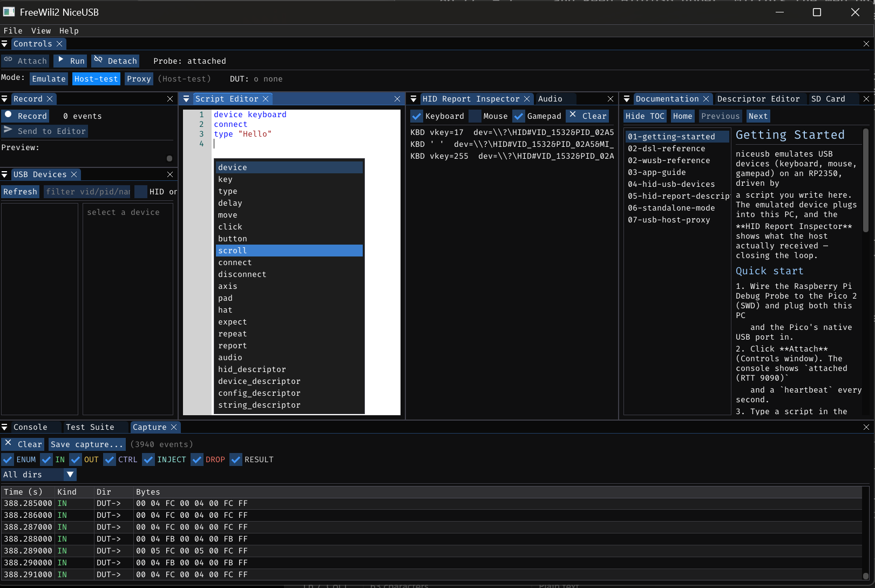Close the HID Report Inspector dock panel
This screenshot has width=875, height=588.
[611, 99]
